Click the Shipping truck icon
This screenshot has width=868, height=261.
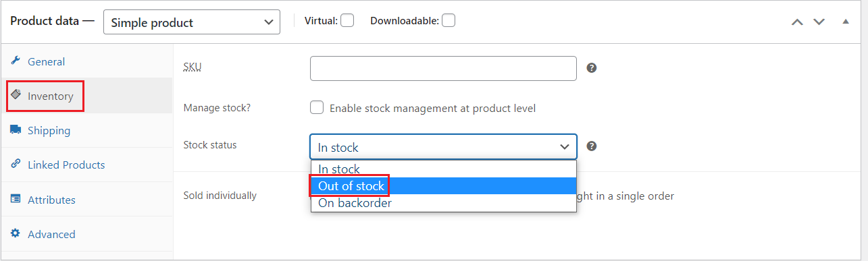pos(16,130)
